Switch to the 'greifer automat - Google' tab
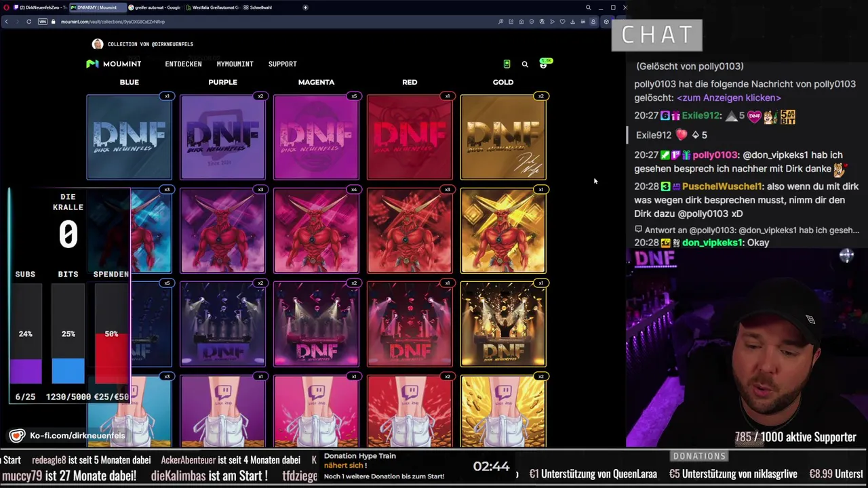The height and width of the screenshot is (488, 868). 155,7
